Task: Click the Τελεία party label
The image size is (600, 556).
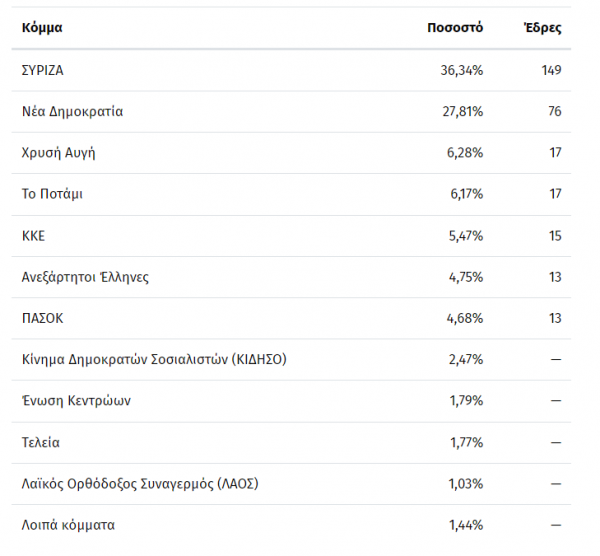Action: [41, 442]
